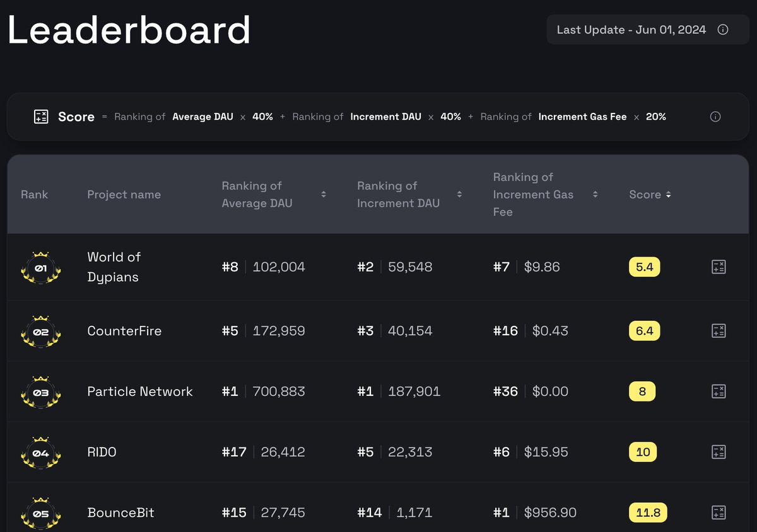Image resolution: width=757 pixels, height=532 pixels.
Task: Click the 102,004 average DAU value
Action: click(279, 267)
